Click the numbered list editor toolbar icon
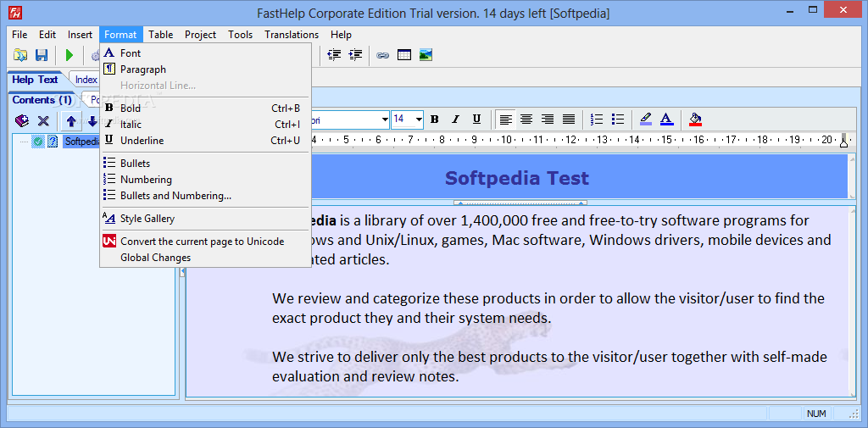This screenshot has height=428, width=868. tap(597, 119)
